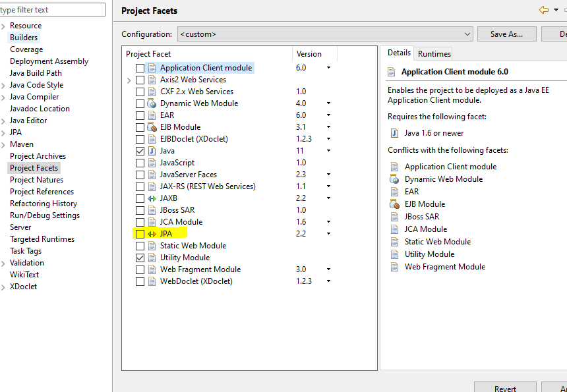Click the Revert button
This screenshot has height=392, width=567.
tap(505, 387)
